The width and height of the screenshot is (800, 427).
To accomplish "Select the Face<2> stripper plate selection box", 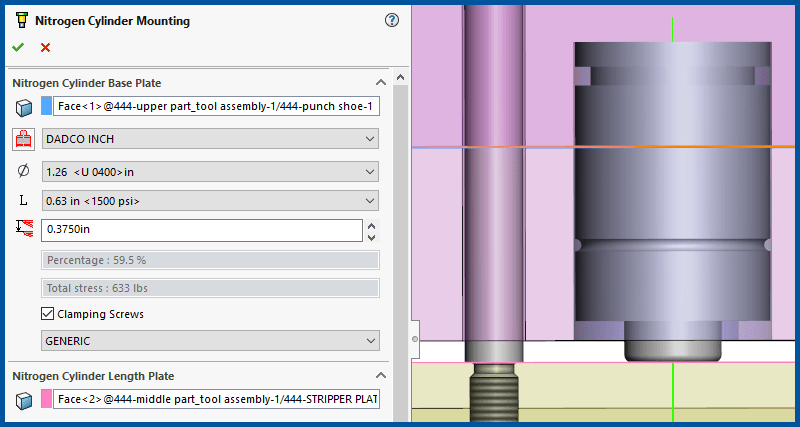I will pos(217,400).
